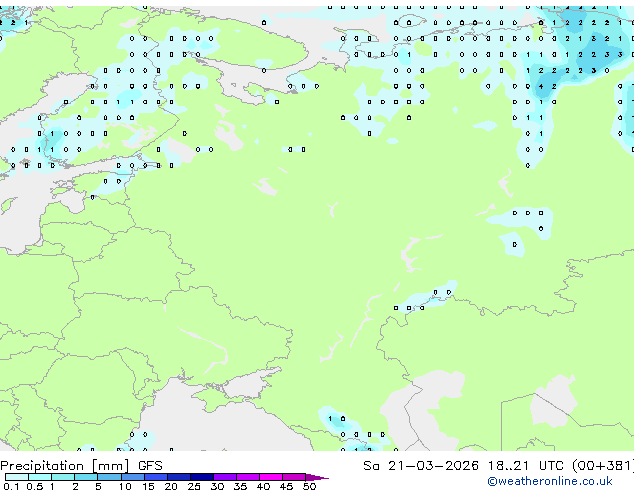Select the 15–20 mm legend swatch
Screen dimensions: 634x490
click(x=156, y=477)
